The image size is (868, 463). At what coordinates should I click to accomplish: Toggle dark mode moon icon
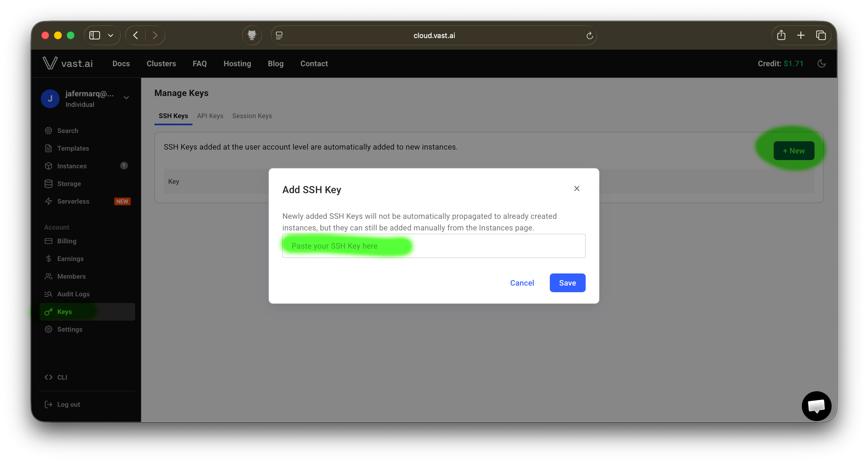(x=821, y=63)
